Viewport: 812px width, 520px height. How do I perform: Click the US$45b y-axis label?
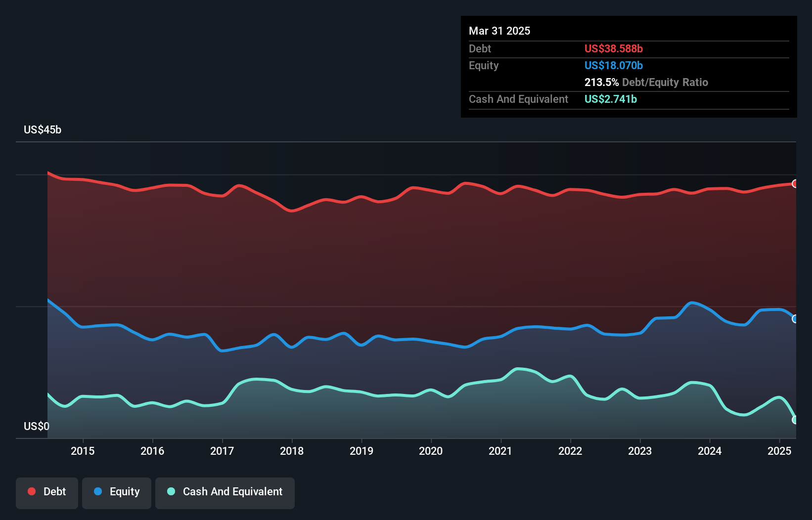[43, 130]
